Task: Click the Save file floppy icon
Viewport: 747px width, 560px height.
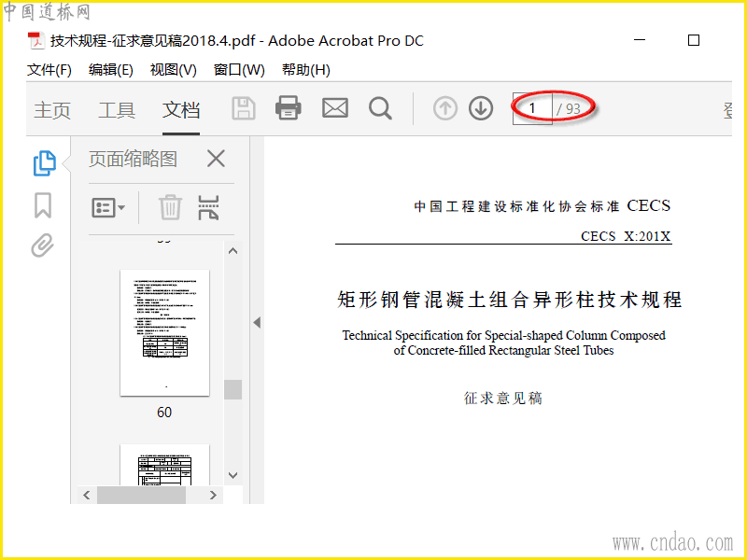Action: click(244, 108)
